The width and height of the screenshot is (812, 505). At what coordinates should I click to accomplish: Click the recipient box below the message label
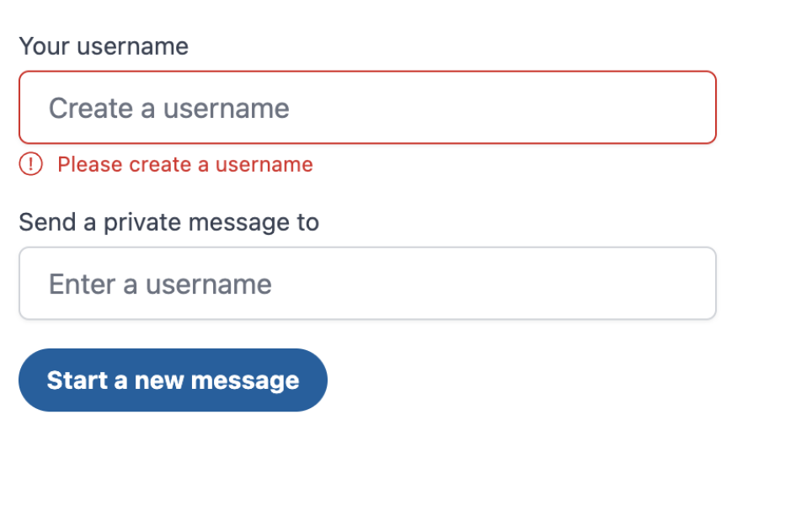pyautogui.click(x=367, y=283)
